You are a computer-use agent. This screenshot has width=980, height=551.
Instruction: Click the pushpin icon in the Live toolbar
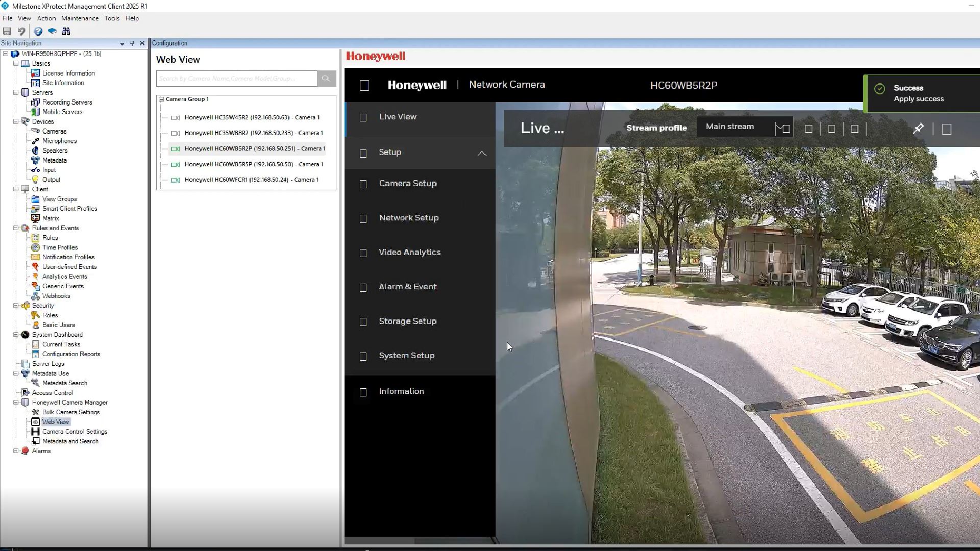click(918, 129)
